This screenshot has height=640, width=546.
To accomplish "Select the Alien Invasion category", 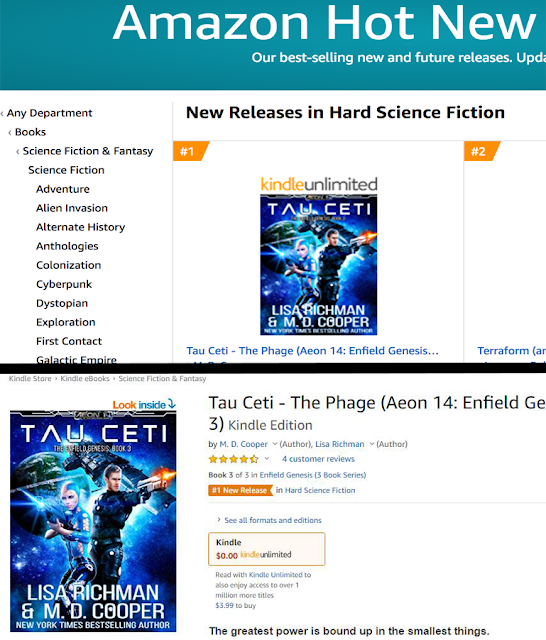I will click(72, 208).
